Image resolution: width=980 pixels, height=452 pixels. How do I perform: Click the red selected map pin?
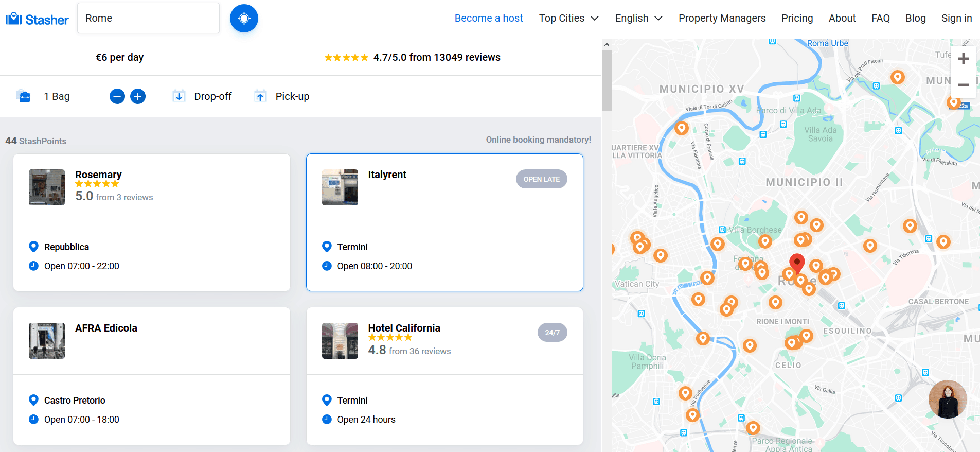click(x=797, y=263)
